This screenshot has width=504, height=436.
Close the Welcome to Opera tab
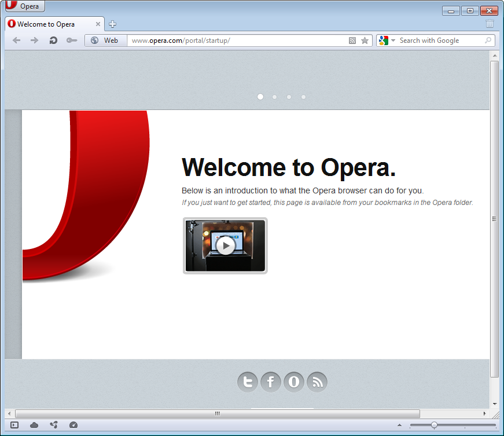click(x=98, y=24)
